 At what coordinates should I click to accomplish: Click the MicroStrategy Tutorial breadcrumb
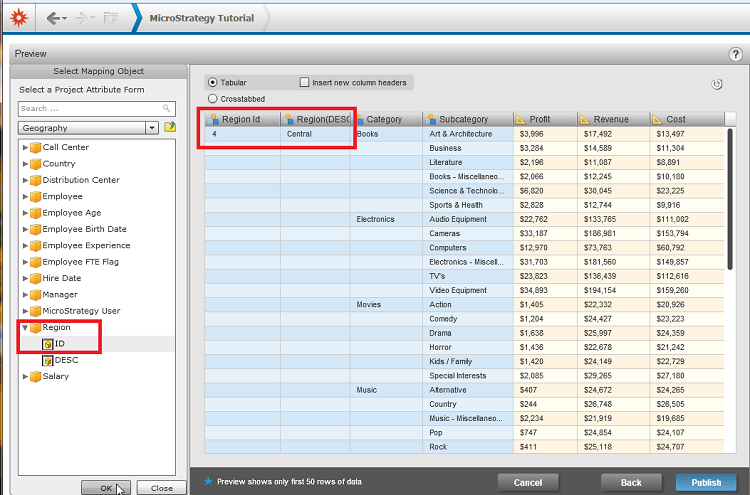pyautogui.click(x=202, y=18)
